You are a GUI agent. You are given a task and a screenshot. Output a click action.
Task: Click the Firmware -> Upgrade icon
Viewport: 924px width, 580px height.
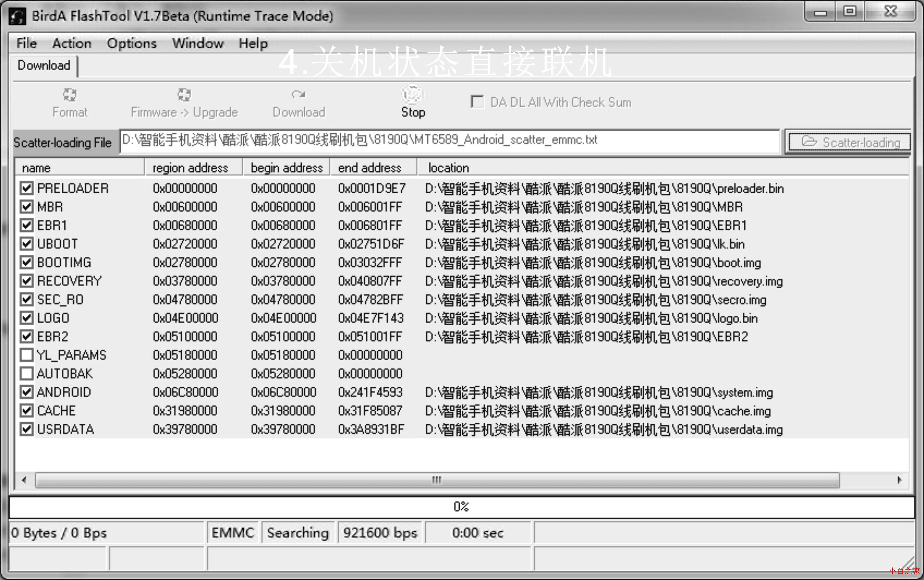(184, 94)
